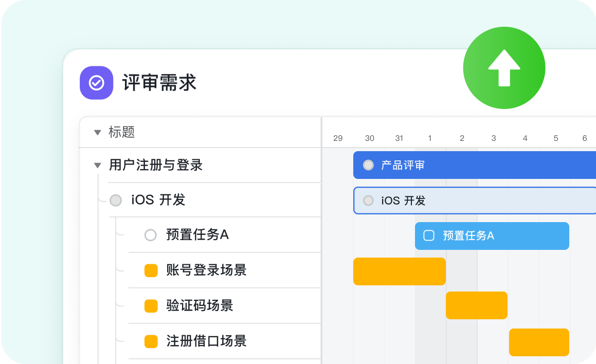Click the orange bar for 验证码场景
Viewport: 596px width, 364px height.
coord(476,305)
